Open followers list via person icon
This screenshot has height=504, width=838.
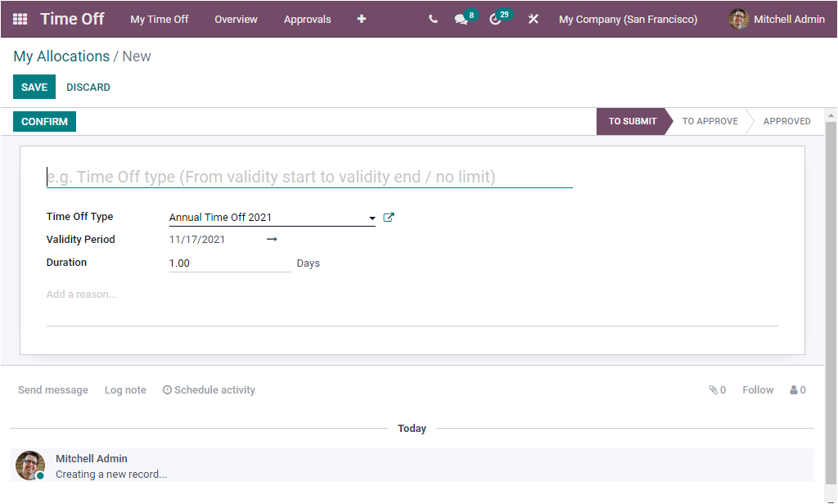[792, 389]
